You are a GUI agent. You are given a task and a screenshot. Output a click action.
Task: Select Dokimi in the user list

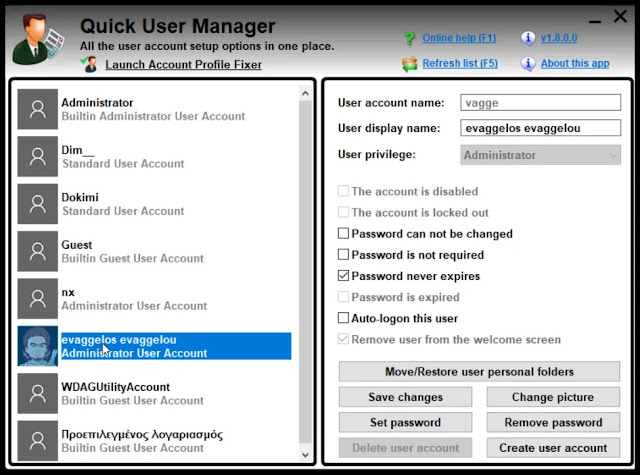154,204
